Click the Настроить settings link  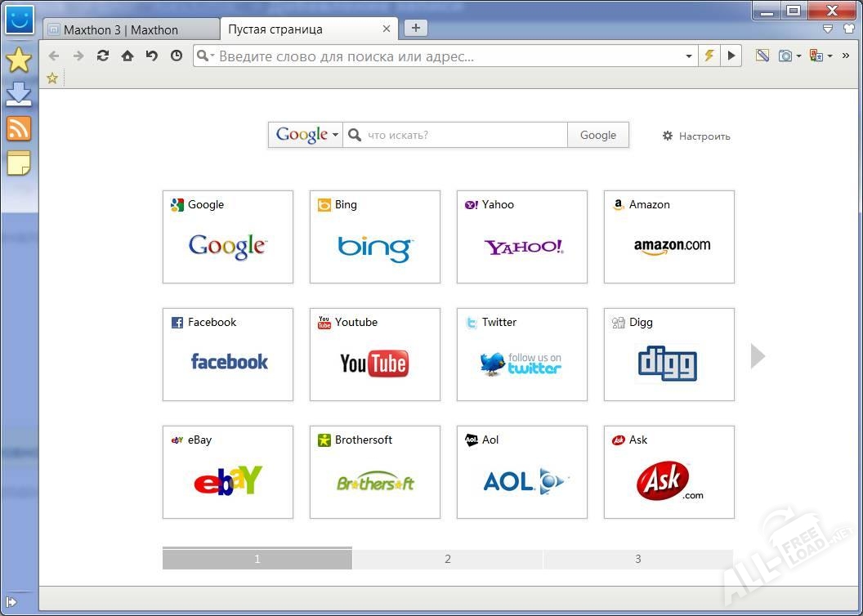(x=696, y=136)
